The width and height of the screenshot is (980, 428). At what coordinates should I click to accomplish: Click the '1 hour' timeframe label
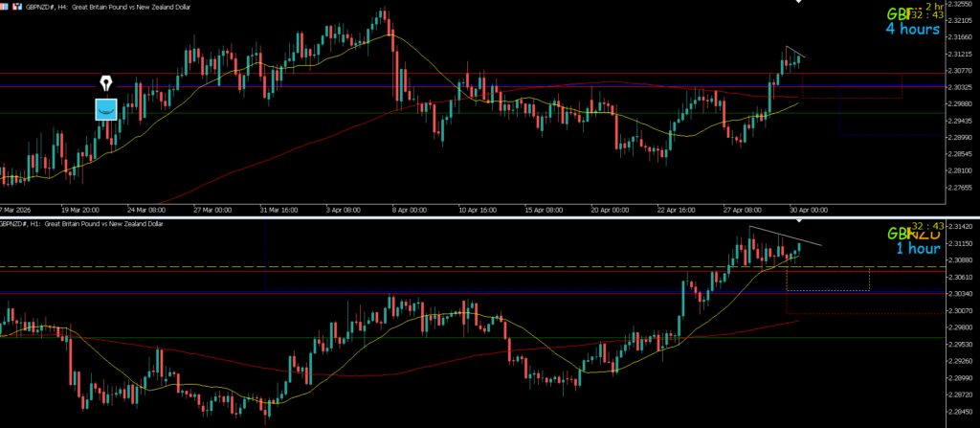click(918, 248)
